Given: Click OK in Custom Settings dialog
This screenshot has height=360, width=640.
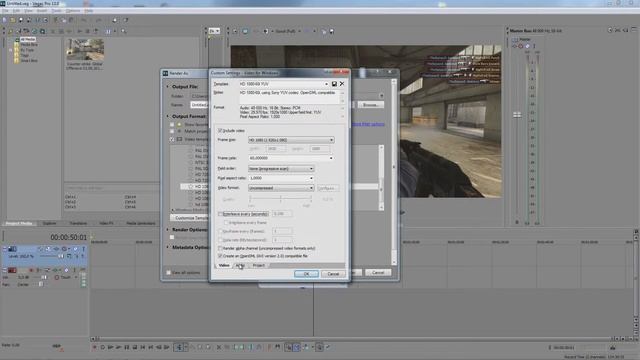Looking at the screenshot, I should pos(306,274).
